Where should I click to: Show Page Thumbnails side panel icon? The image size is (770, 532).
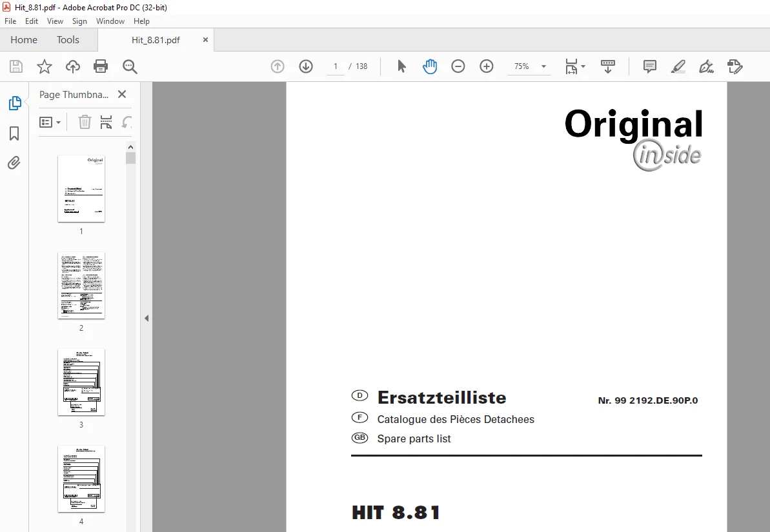coord(15,103)
